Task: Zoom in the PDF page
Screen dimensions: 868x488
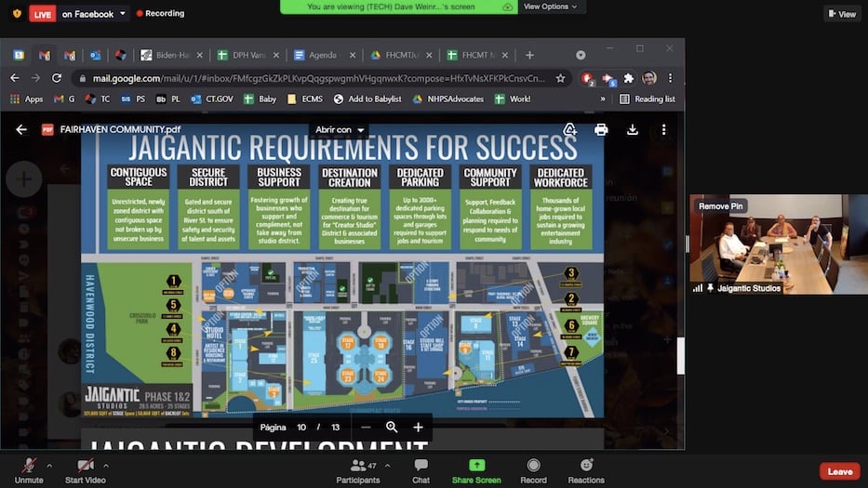Action: click(x=418, y=428)
